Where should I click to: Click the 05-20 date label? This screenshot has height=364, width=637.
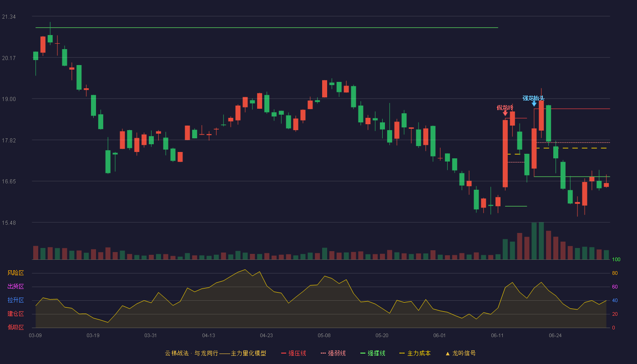[382, 335]
